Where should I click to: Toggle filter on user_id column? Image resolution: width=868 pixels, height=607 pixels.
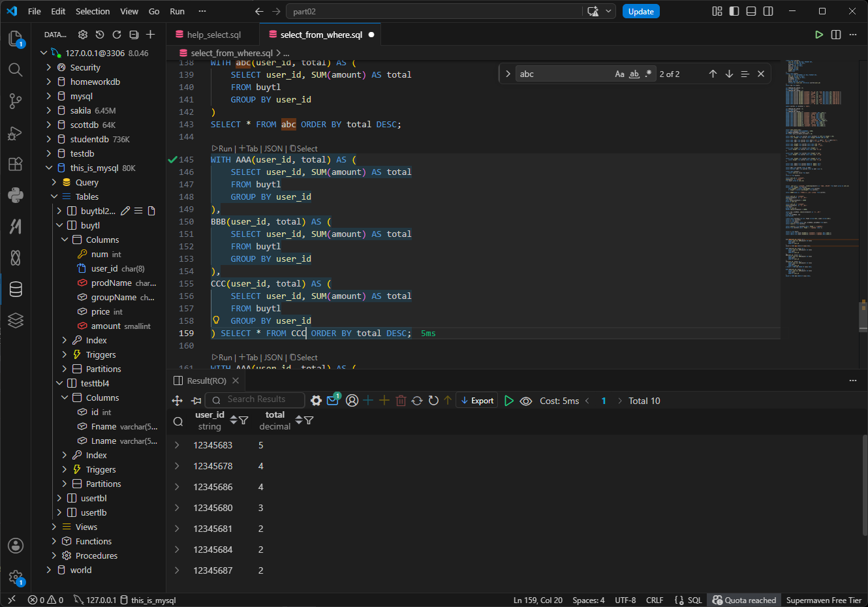coord(243,420)
